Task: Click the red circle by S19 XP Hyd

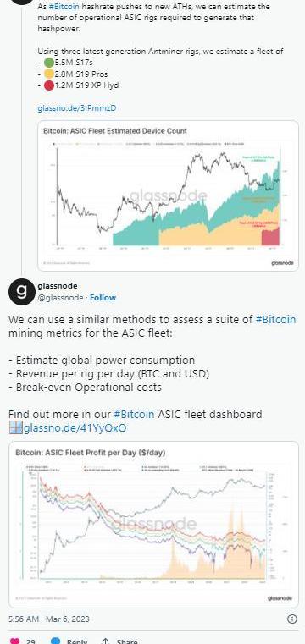Action: (x=49, y=85)
